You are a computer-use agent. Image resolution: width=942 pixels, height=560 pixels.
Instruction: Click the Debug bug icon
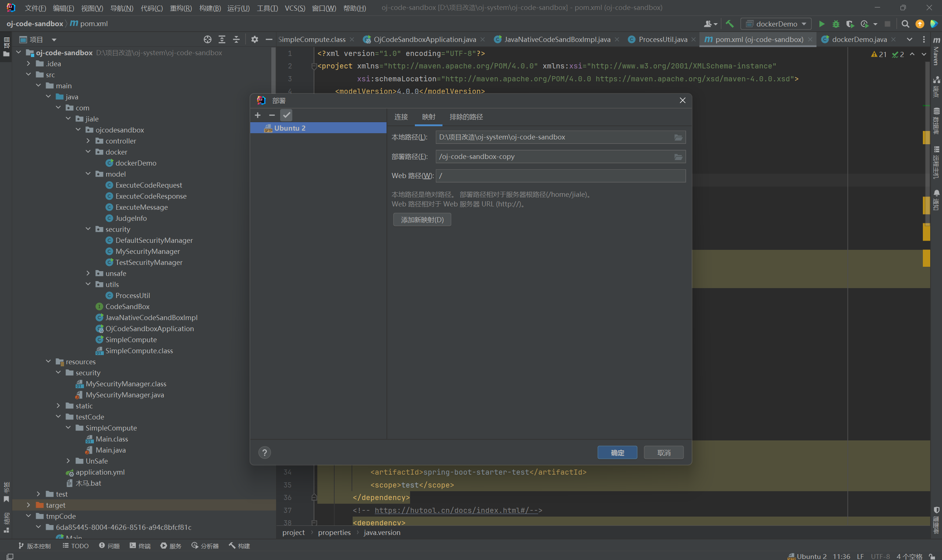[x=836, y=24]
